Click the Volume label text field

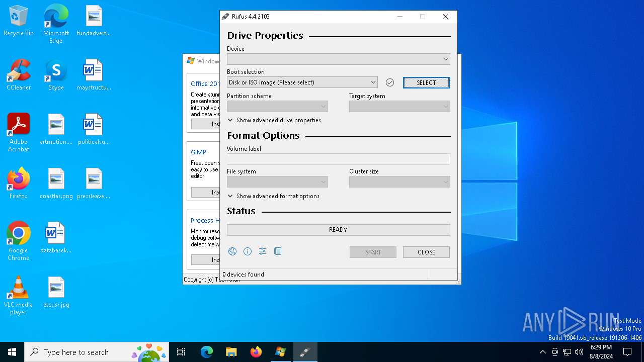(x=338, y=159)
